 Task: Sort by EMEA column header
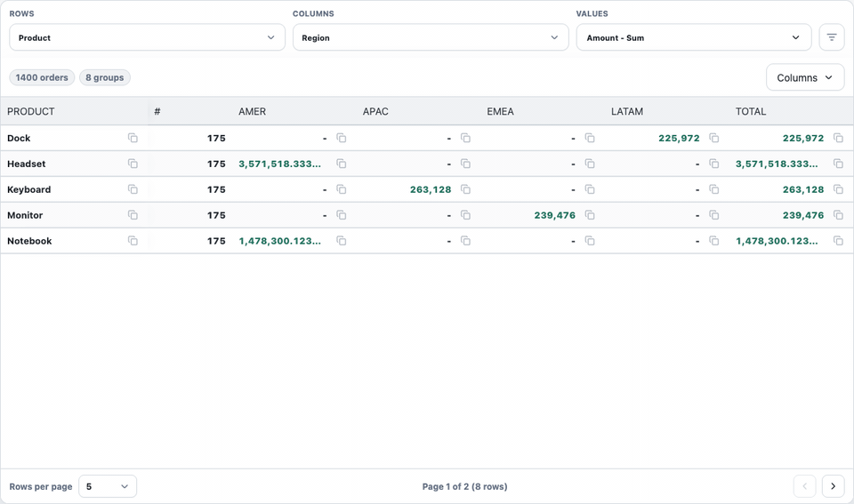[x=501, y=111]
